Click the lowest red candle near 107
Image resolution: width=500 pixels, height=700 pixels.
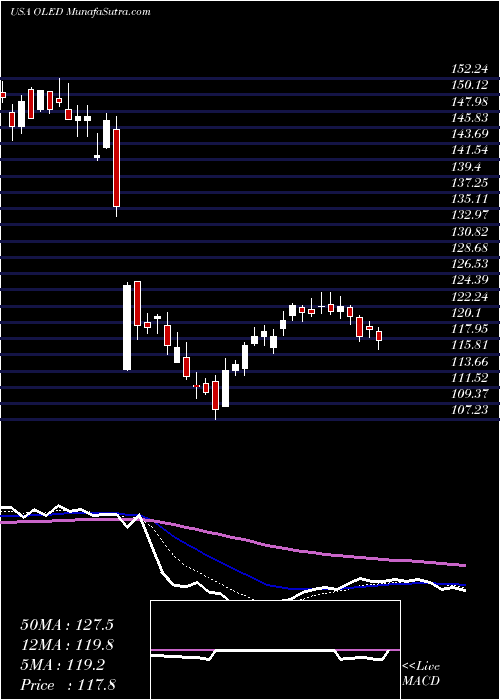(216, 395)
